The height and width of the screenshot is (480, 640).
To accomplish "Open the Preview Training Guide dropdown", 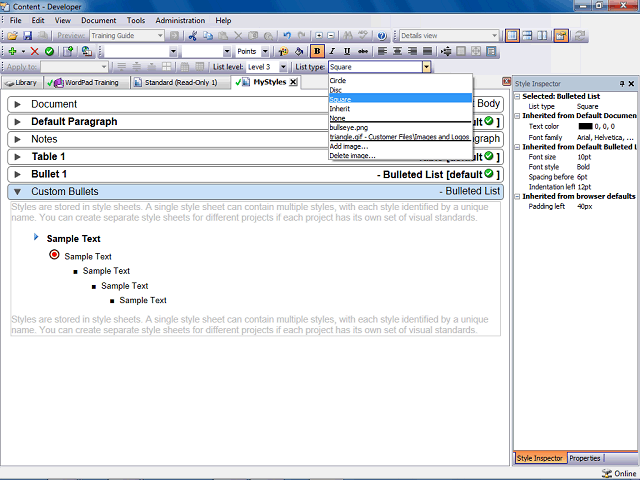I will click(x=160, y=36).
